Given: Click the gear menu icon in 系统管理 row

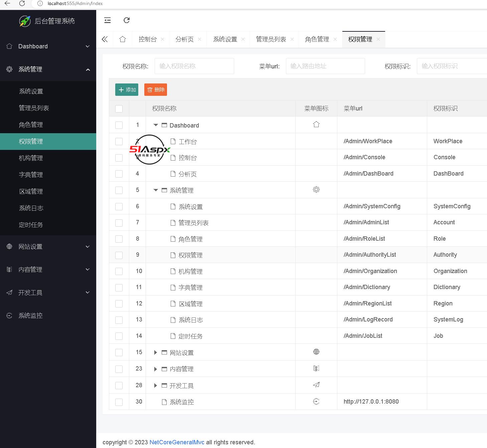Looking at the screenshot, I should [316, 190].
